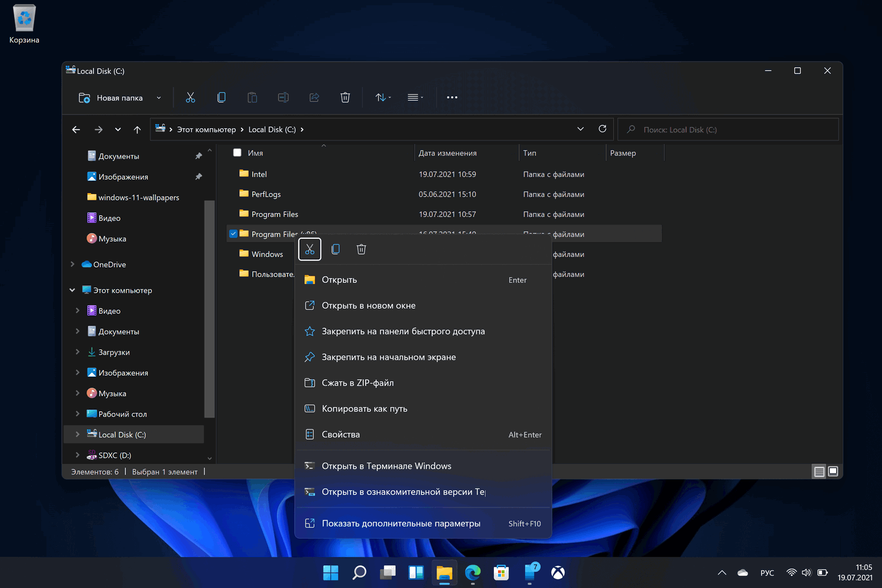Viewport: 882px width, 588px height.
Task: Click the toolbar Delete trash icon
Action: tap(345, 98)
